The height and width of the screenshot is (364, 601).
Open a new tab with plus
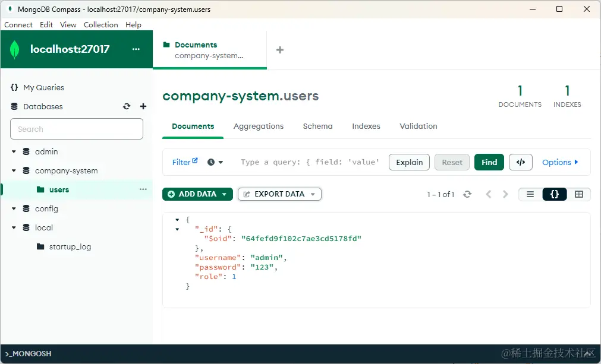[x=280, y=50]
